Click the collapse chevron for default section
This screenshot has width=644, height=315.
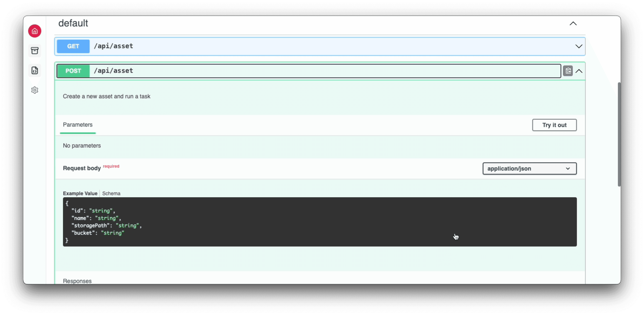click(573, 23)
